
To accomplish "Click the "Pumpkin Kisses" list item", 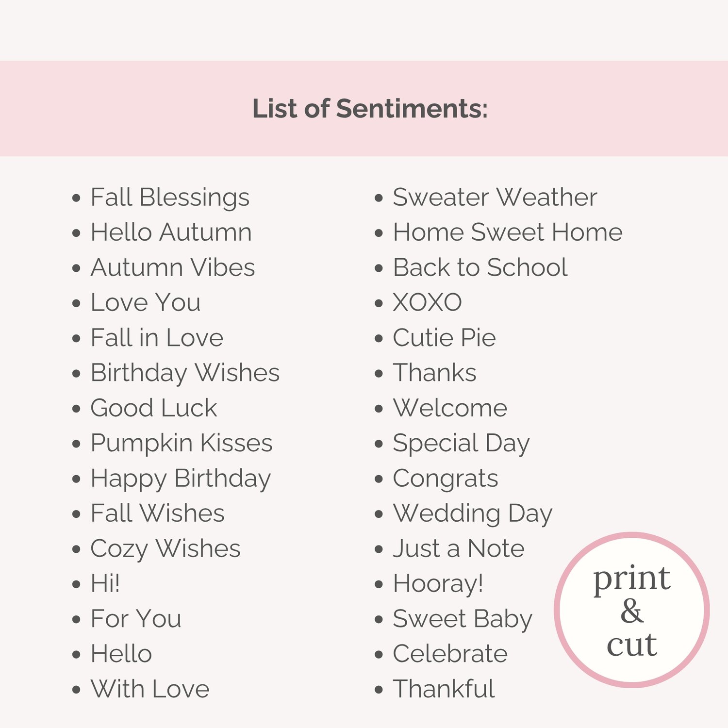I will pos(181,443).
